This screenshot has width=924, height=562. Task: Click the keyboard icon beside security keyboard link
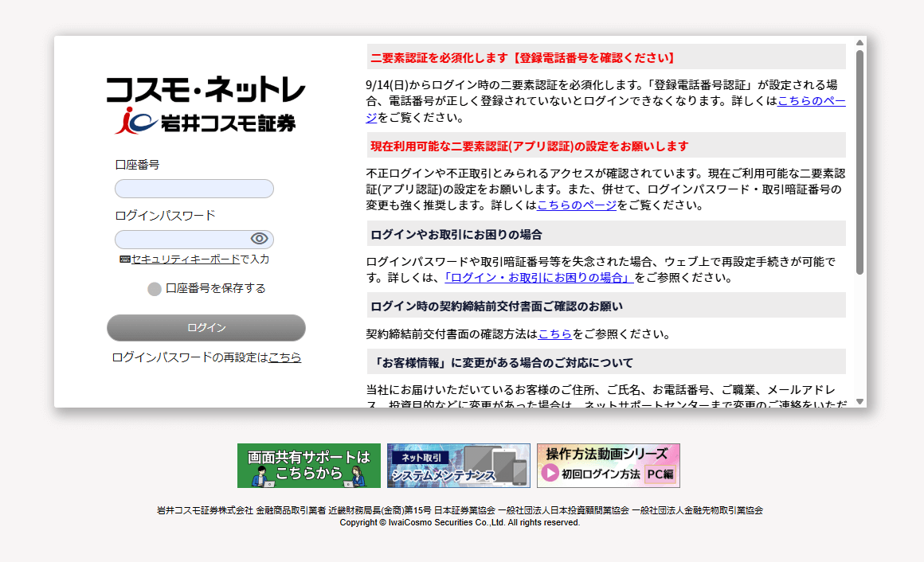124,260
